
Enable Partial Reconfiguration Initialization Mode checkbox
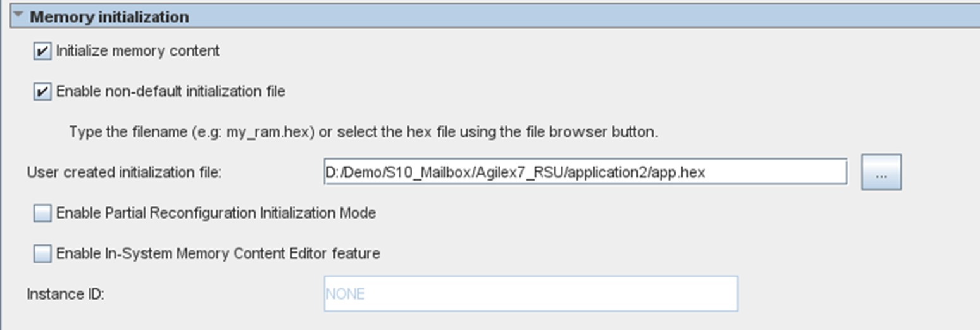(x=42, y=213)
